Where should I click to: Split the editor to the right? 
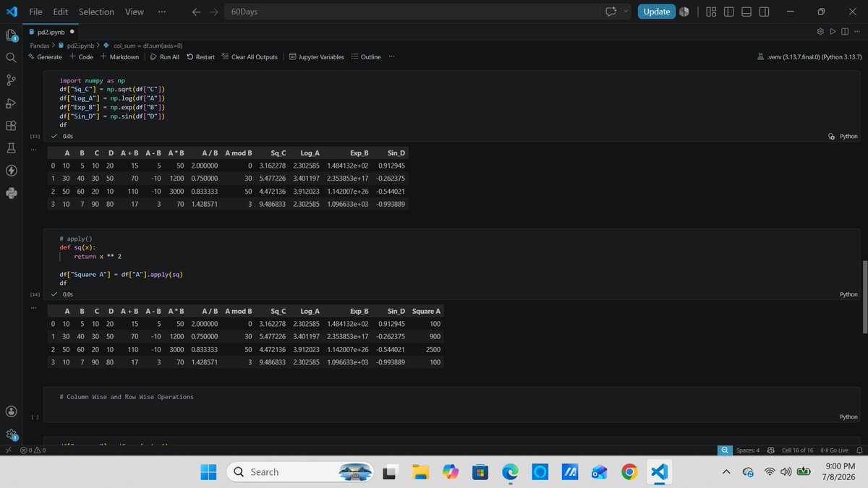(x=845, y=33)
